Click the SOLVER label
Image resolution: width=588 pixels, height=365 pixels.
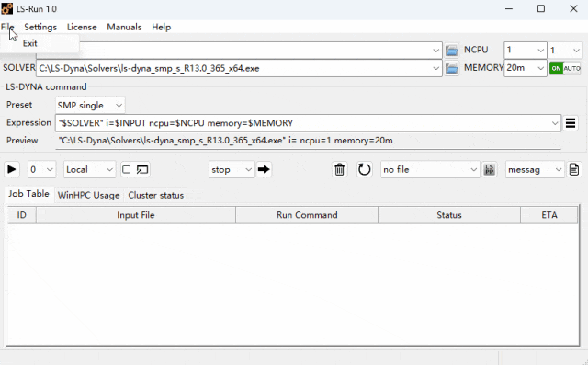tap(19, 68)
